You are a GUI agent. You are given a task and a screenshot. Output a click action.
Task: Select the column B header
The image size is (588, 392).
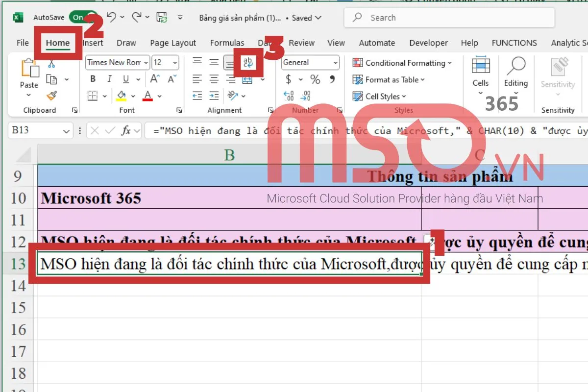229,155
